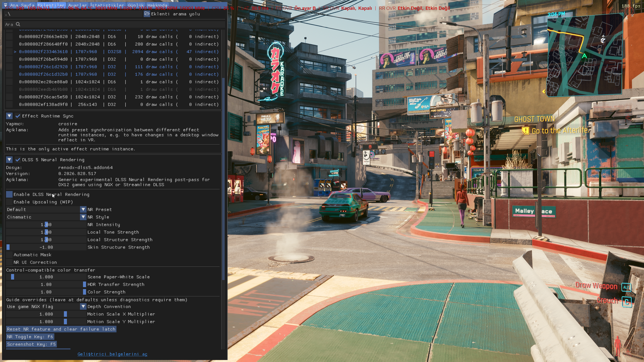The width and height of the screenshot is (644, 362).
Task: Select depth buffer row 0x000002f286640ff0
Action: pos(119,44)
